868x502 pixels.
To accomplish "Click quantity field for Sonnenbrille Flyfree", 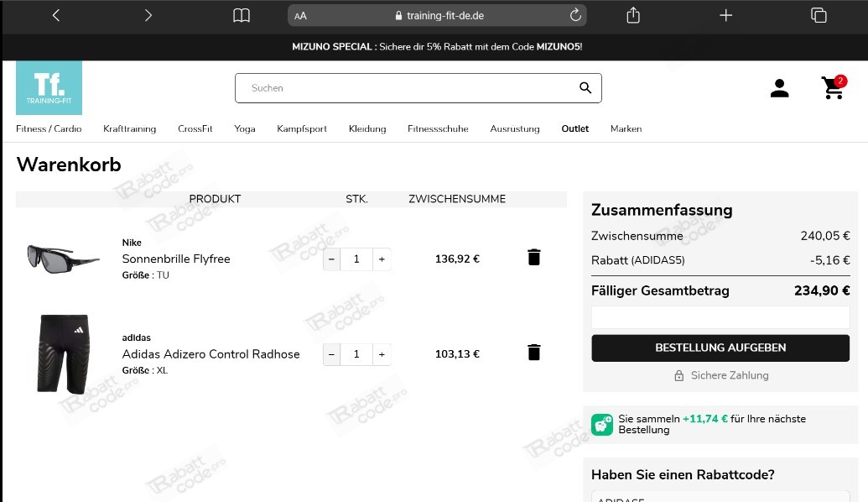I will coord(356,259).
